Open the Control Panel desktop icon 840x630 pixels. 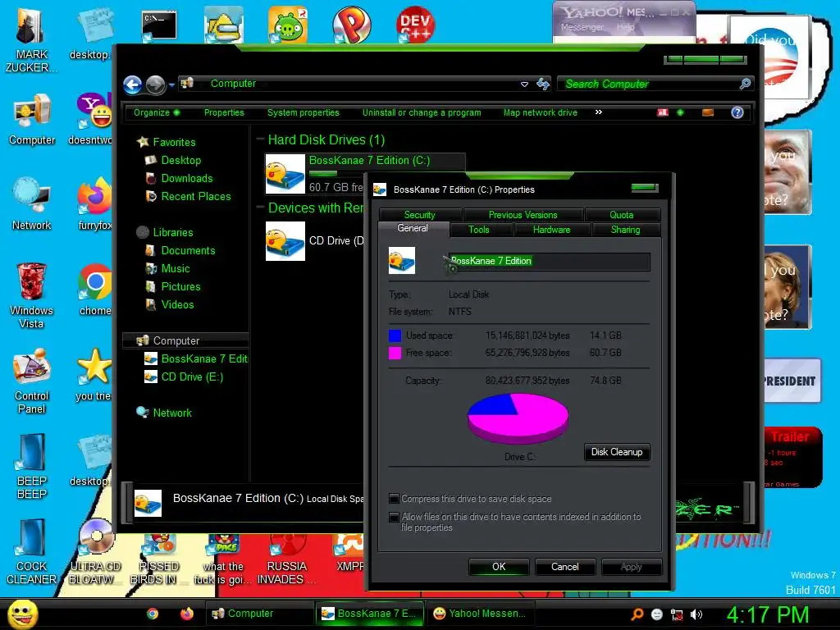(32, 381)
